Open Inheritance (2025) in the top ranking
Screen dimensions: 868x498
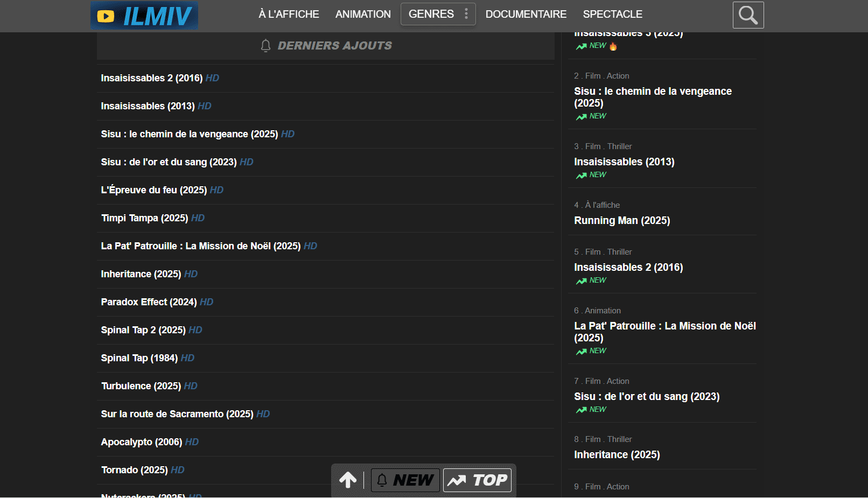click(617, 454)
